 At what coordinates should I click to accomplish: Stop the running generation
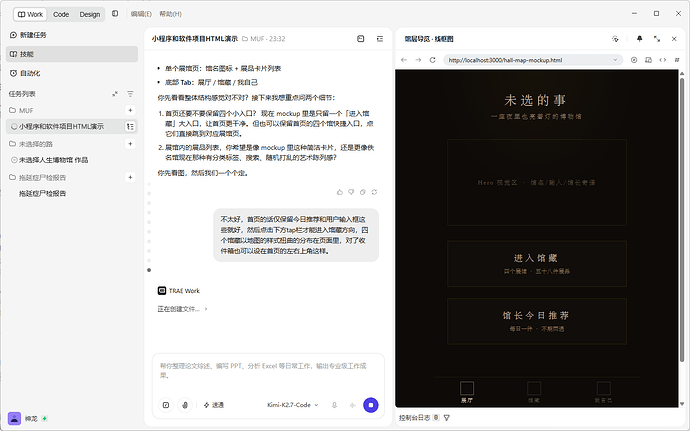371,405
